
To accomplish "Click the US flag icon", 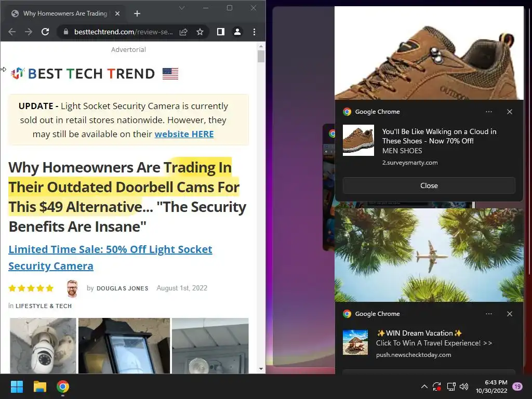I will tap(170, 74).
